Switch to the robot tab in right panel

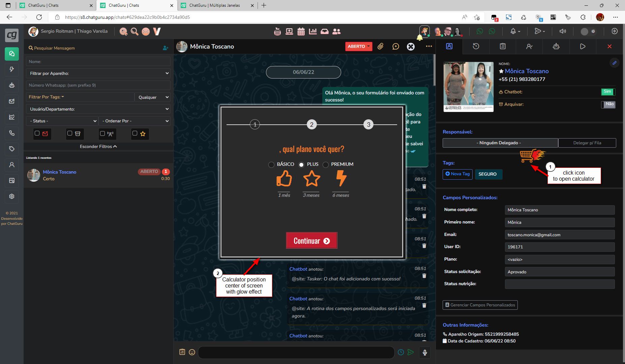(x=556, y=47)
